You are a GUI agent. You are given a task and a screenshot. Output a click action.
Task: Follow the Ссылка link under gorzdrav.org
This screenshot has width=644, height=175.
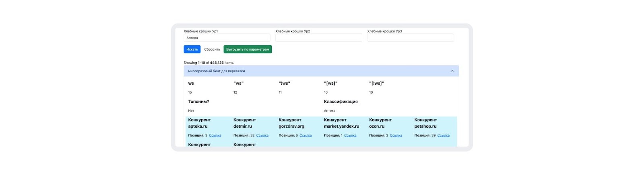(x=305, y=136)
